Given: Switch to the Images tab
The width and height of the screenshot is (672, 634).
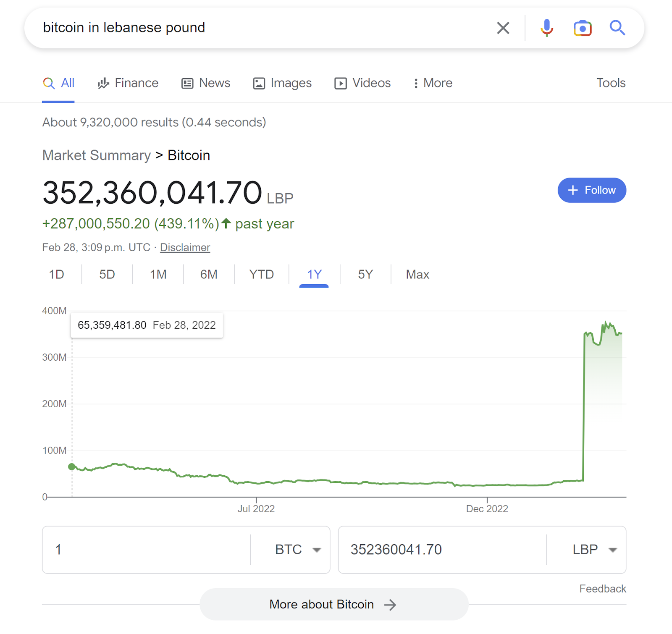Looking at the screenshot, I should click(x=282, y=83).
